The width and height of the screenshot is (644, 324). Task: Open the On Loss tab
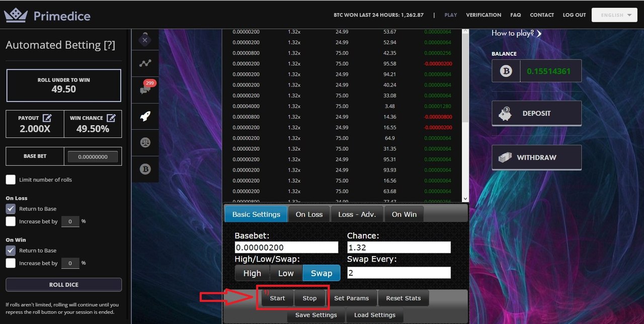pyautogui.click(x=309, y=214)
